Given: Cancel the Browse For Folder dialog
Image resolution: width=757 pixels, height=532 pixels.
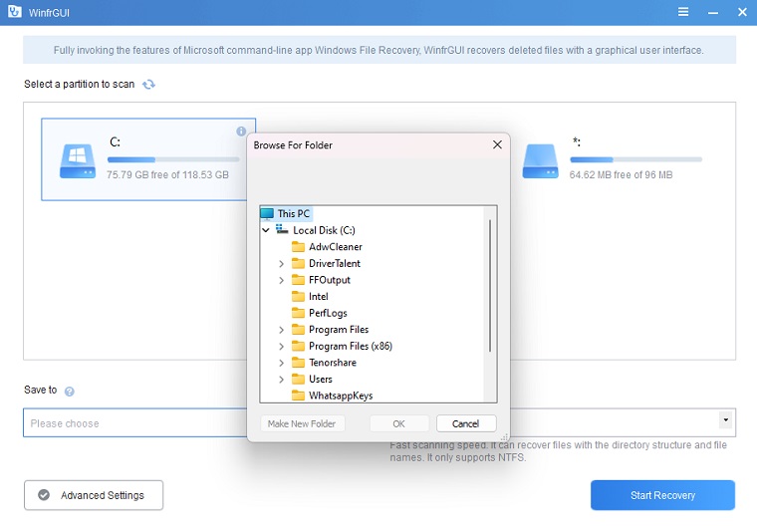Looking at the screenshot, I should [466, 423].
